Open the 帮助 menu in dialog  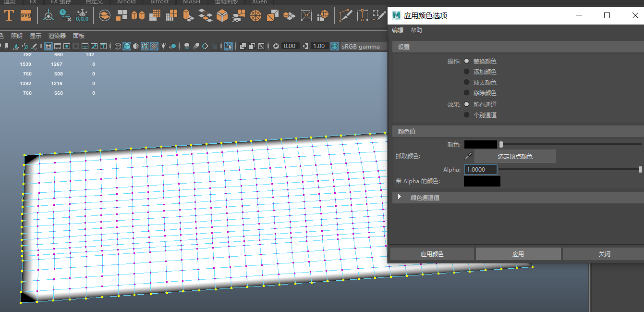point(416,30)
